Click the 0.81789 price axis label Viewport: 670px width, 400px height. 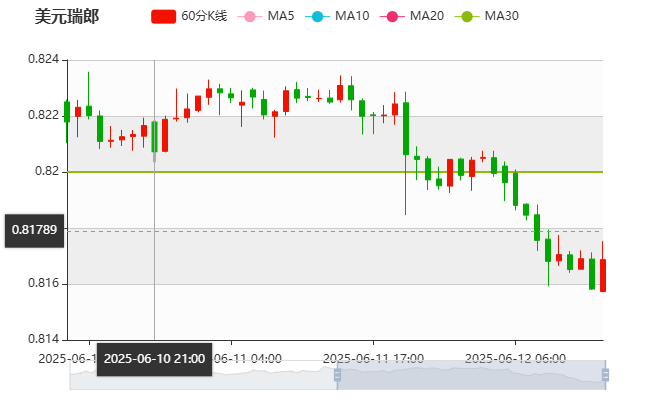(x=34, y=230)
